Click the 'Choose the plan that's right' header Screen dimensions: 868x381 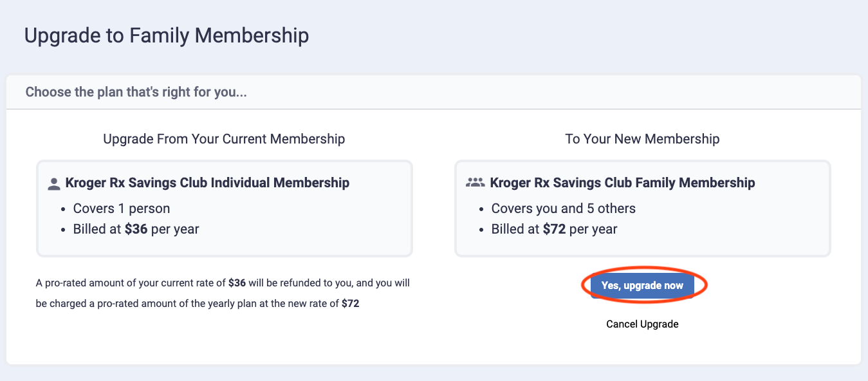136,92
